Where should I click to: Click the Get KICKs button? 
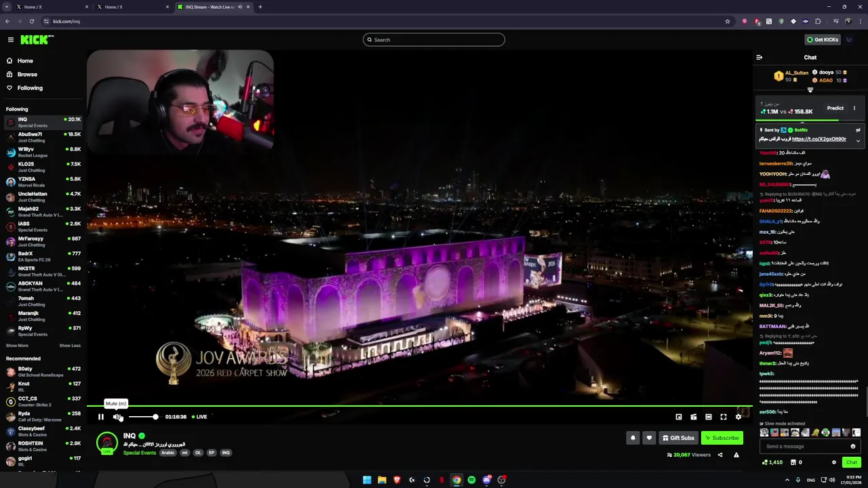tap(823, 39)
